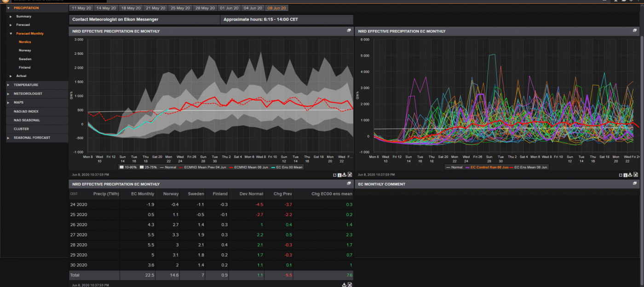The width and height of the screenshot is (644, 287).
Task: Expand the Actual tree arrow
Action: click(11, 76)
